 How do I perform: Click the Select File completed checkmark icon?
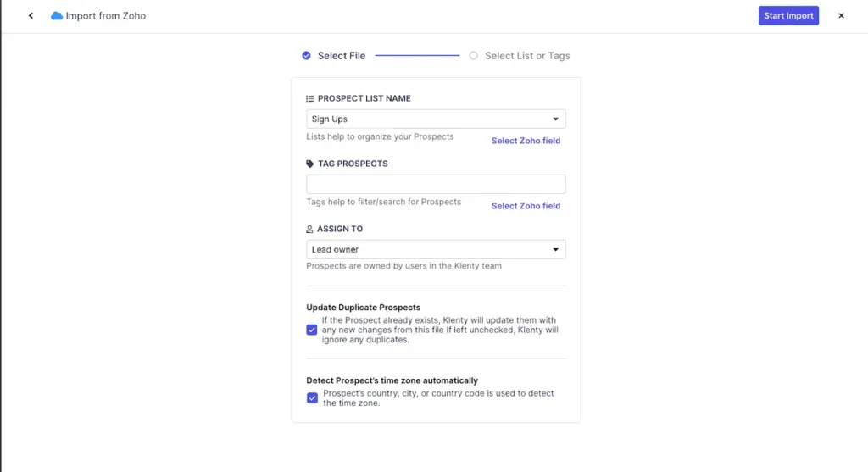tap(307, 56)
